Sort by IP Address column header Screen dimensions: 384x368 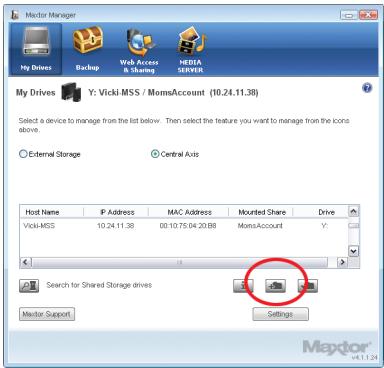[x=116, y=212]
